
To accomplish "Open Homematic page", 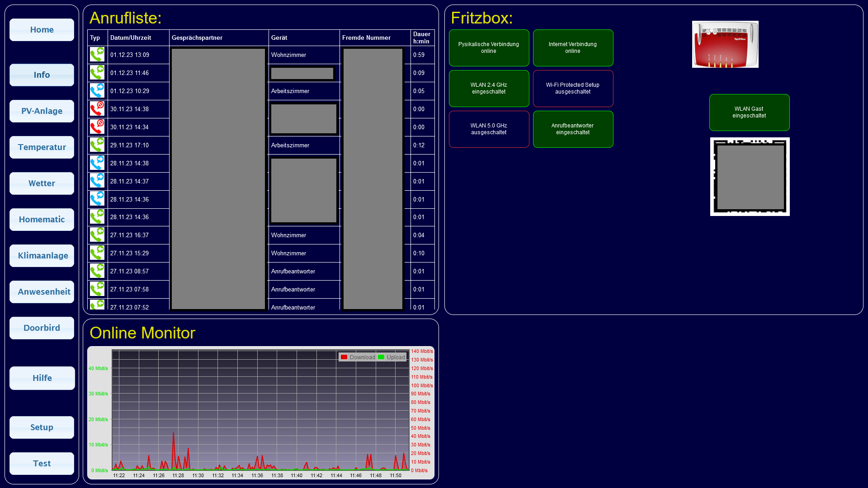I will 42,220.
